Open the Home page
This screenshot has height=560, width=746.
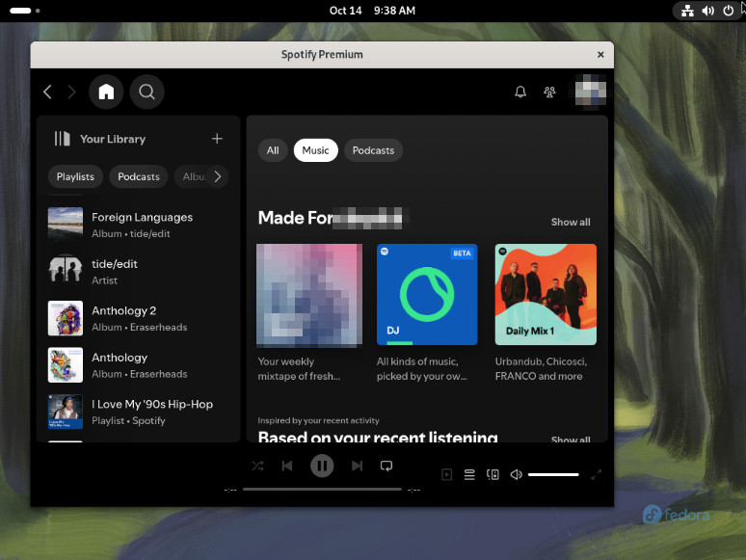click(106, 92)
